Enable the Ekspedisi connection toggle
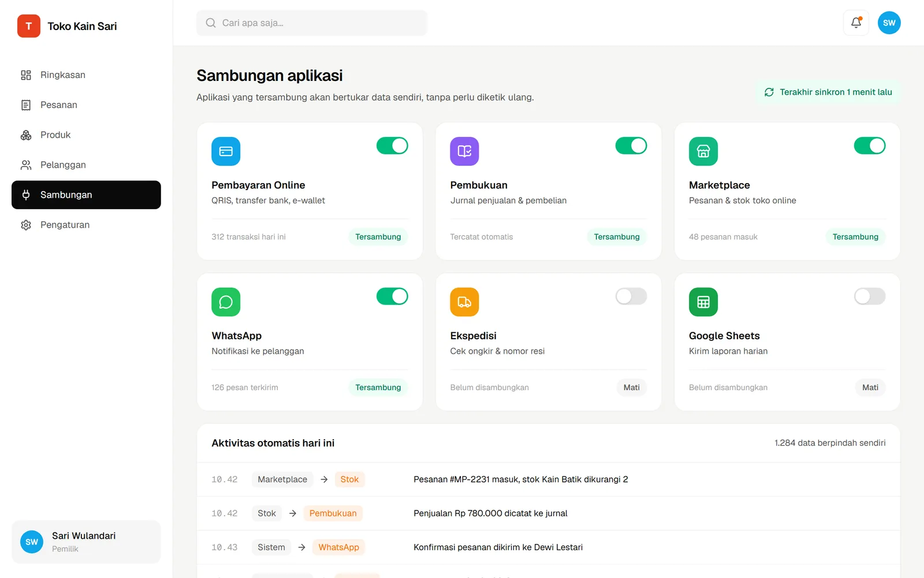This screenshot has width=924, height=578. pyautogui.click(x=631, y=296)
